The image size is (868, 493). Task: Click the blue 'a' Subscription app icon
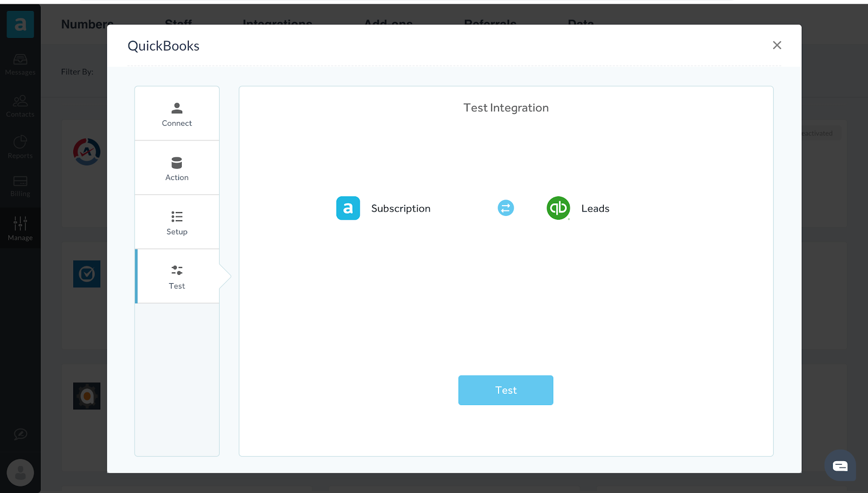(348, 208)
